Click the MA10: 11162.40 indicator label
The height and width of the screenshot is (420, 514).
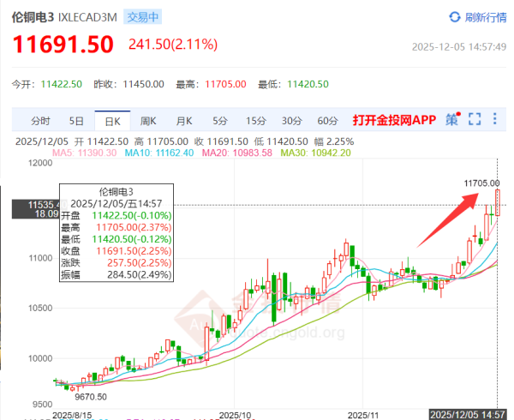point(159,153)
